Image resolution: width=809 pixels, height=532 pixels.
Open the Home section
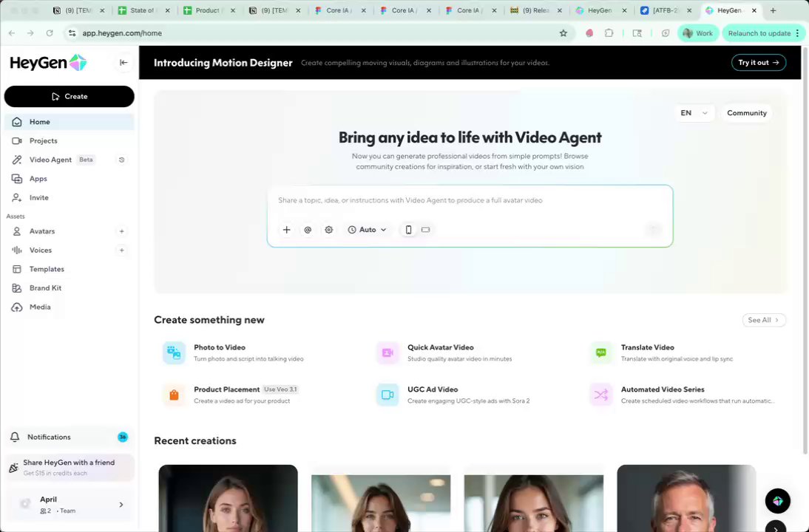coord(69,122)
